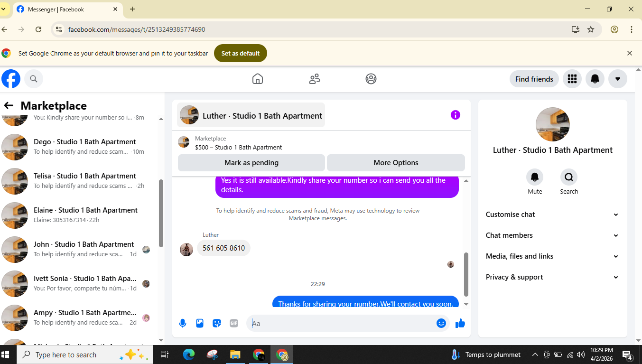The image size is (642, 364).
Task: Bookmark this page with the star icon
Action: tap(591, 29)
